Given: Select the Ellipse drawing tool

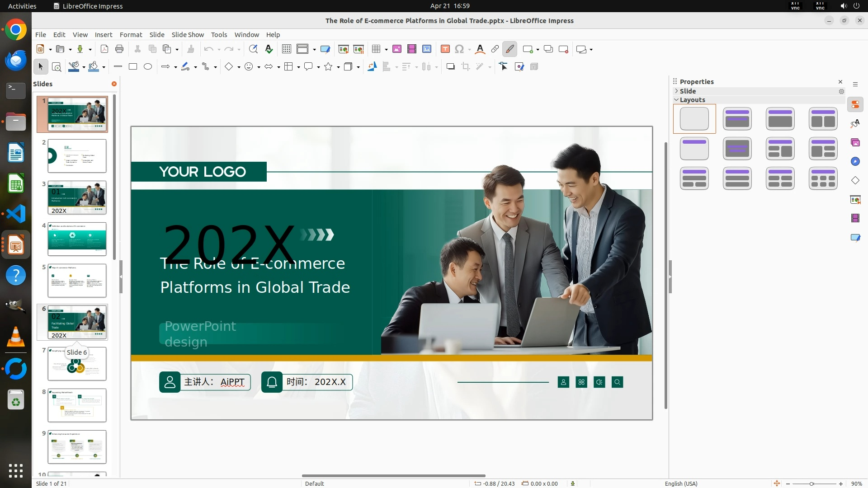Looking at the screenshot, I should pyautogui.click(x=148, y=67).
